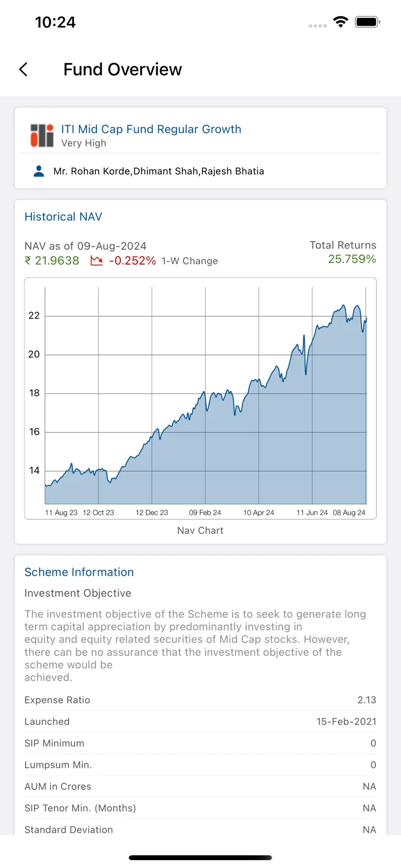Select the Expense Ratio row
Viewport: 401px width, 868px height.
tap(200, 700)
